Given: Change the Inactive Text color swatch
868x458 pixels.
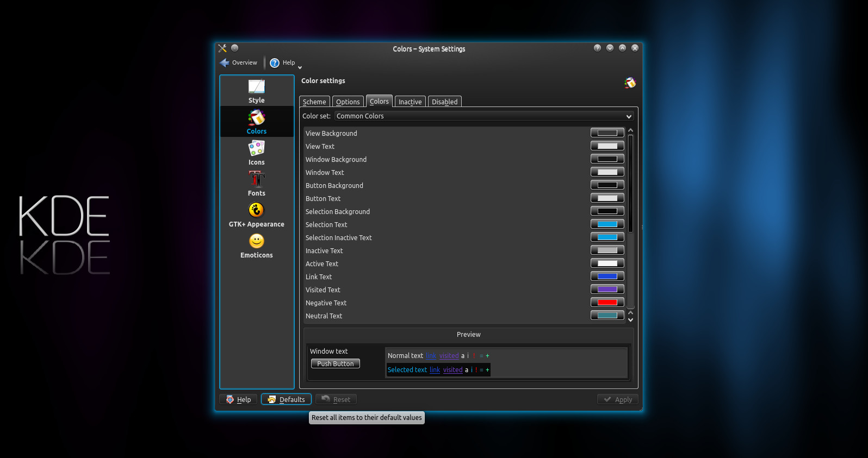Looking at the screenshot, I should click(x=607, y=250).
